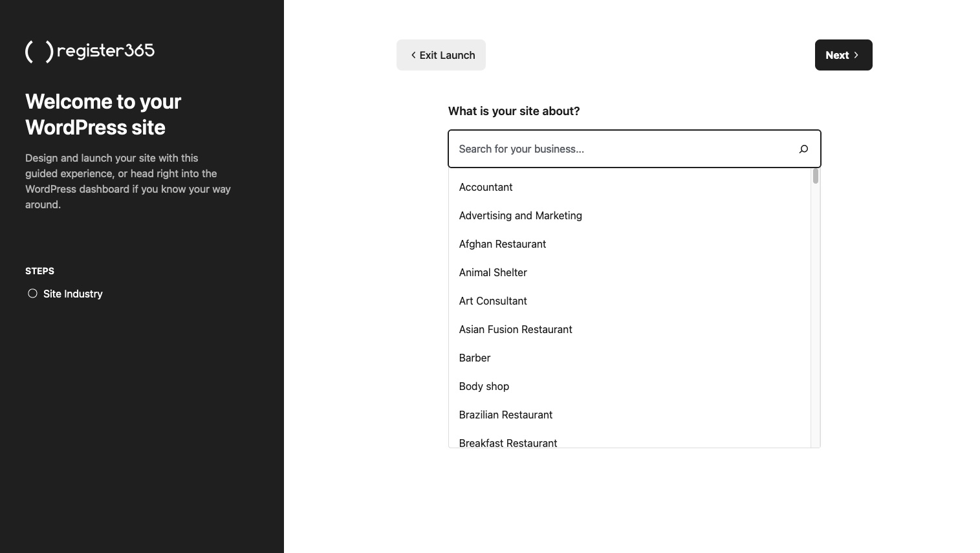
Task: Click the magnifying glass search icon
Action: (803, 149)
